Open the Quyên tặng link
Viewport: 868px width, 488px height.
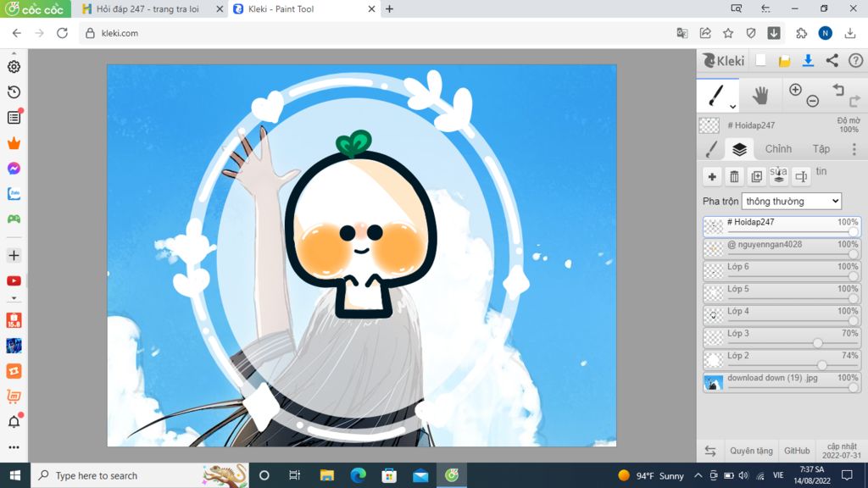click(x=751, y=451)
